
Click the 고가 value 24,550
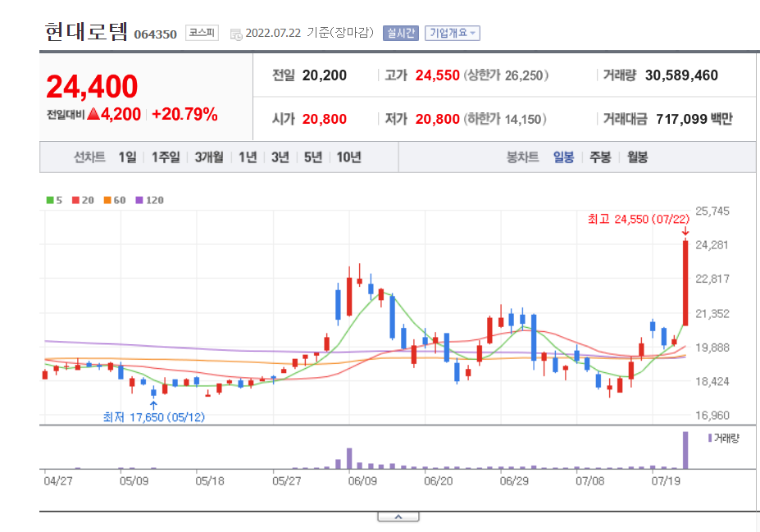(x=437, y=75)
